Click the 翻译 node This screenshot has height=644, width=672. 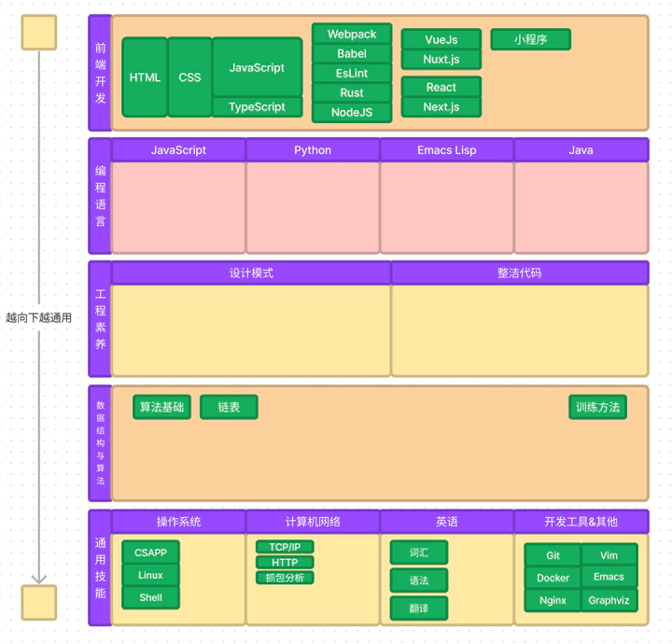419,609
